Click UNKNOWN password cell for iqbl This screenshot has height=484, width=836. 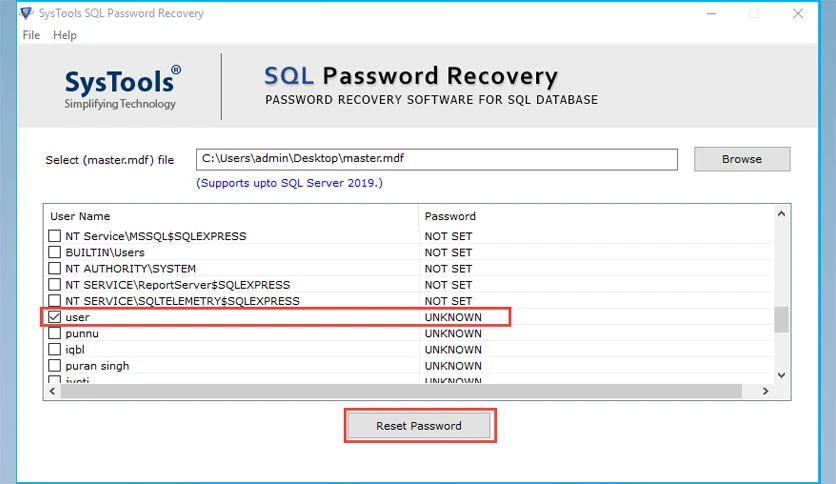pyautogui.click(x=453, y=350)
